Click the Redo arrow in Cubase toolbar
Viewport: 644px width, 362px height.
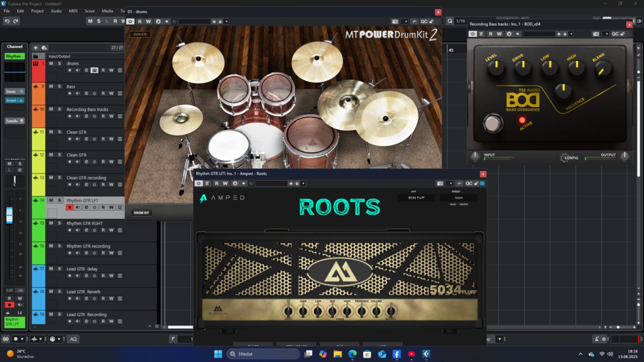click(x=16, y=21)
